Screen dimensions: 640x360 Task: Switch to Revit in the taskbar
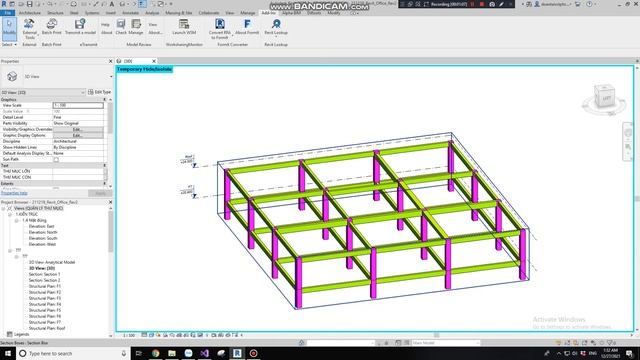click(x=237, y=353)
